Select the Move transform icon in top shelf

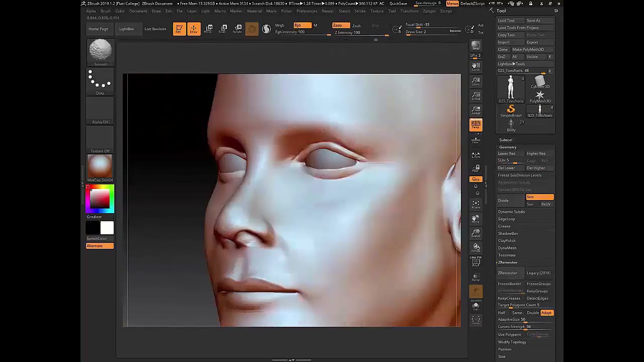tap(209, 29)
